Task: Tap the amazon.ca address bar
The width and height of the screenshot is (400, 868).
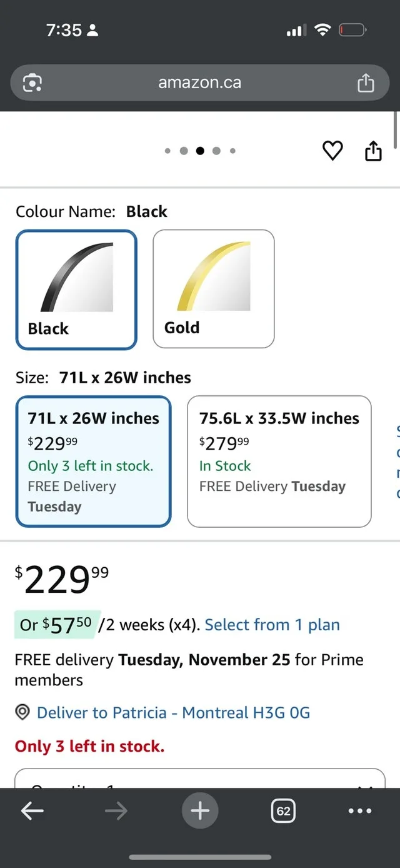Action: (200, 82)
